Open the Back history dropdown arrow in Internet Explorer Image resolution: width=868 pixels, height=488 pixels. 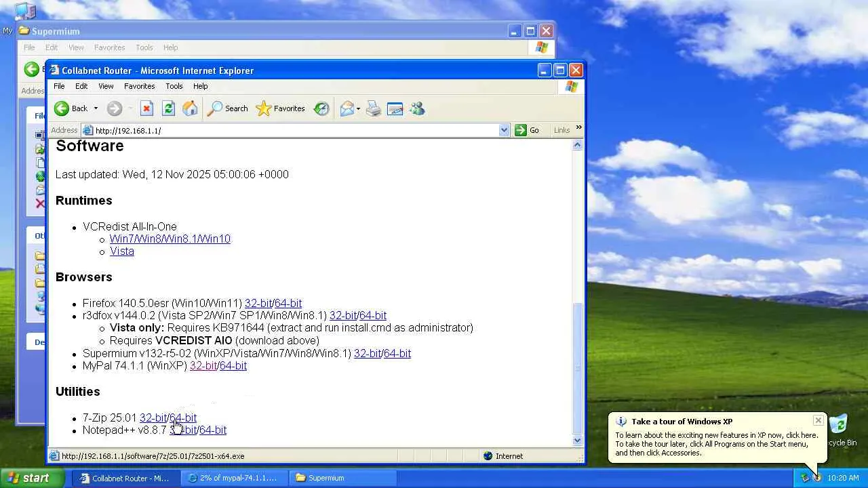[96, 108]
